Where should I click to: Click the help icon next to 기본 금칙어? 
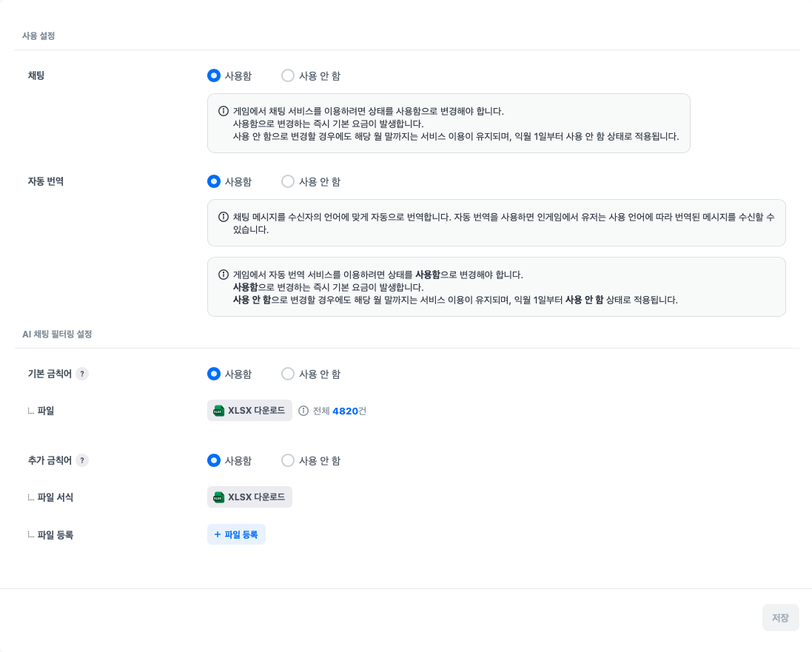click(82, 374)
